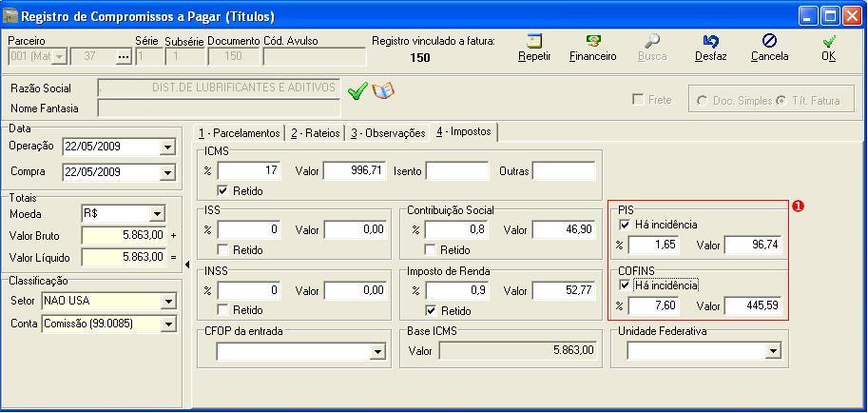Expand the Moeda currency dropdown

[x=157, y=215]
